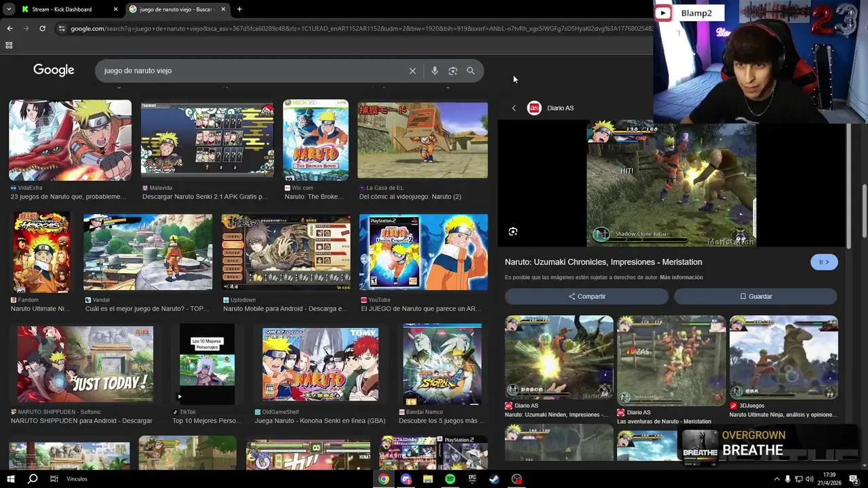The height and width of the screenshot is (488, 868).
Task: Open related Naruto: Uzumaki Ninden Impresiones image
Action: pyautogui.click(x=559, y=357)
